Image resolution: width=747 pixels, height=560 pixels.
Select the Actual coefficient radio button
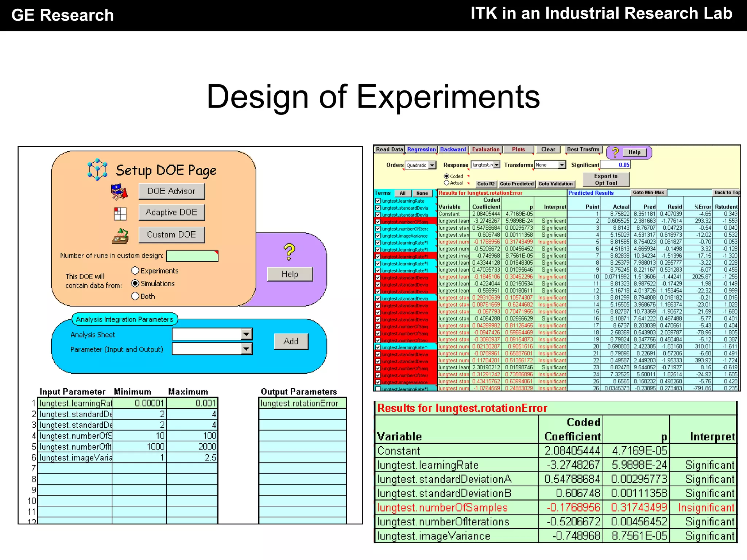point(446,183)
